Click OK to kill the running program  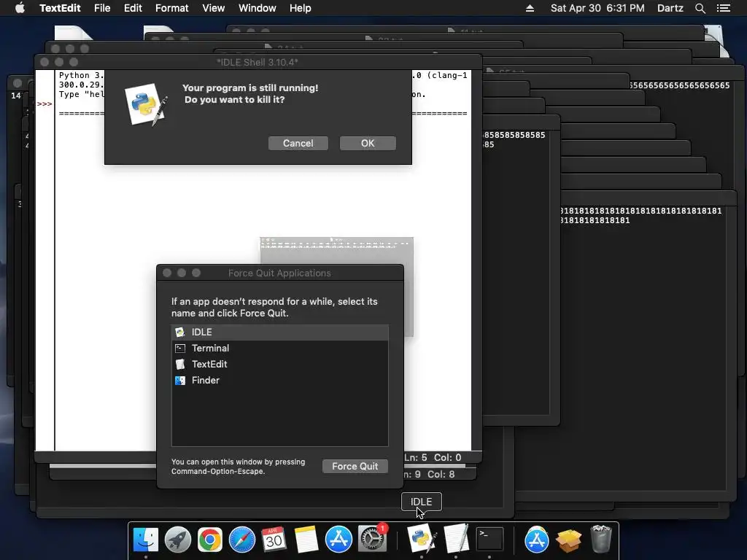point(368,144)
